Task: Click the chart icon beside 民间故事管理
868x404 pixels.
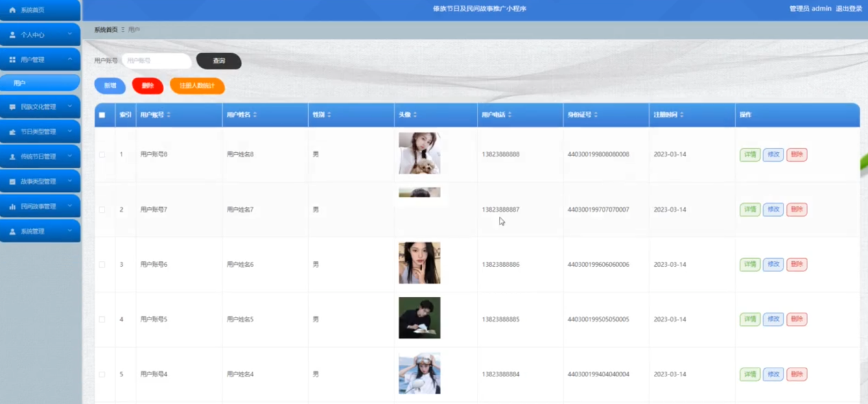Action: click(12, 206)
